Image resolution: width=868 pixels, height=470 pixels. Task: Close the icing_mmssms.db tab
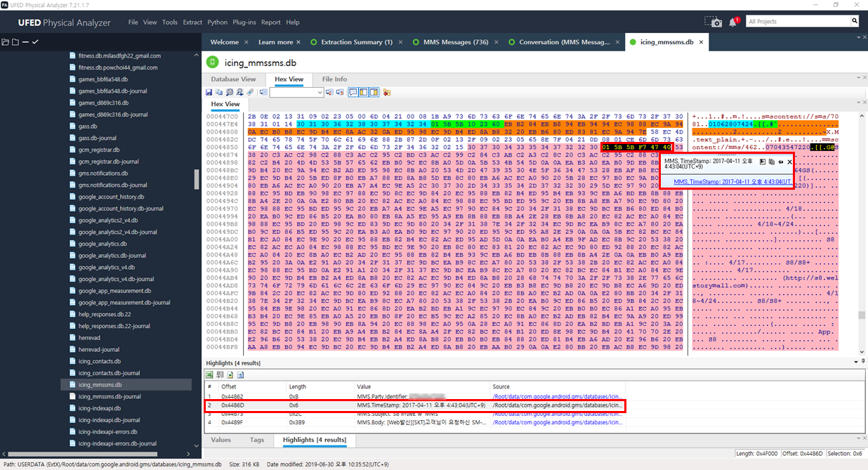[701, 42]
